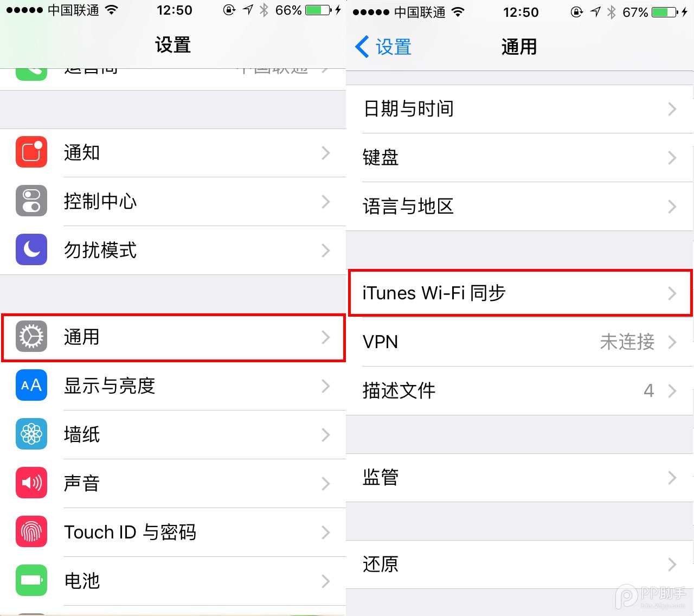Tap the Display & Brightness AA icon
This screenshot has width=694, height=616.
pyautogui.click(x=31, y=386)
